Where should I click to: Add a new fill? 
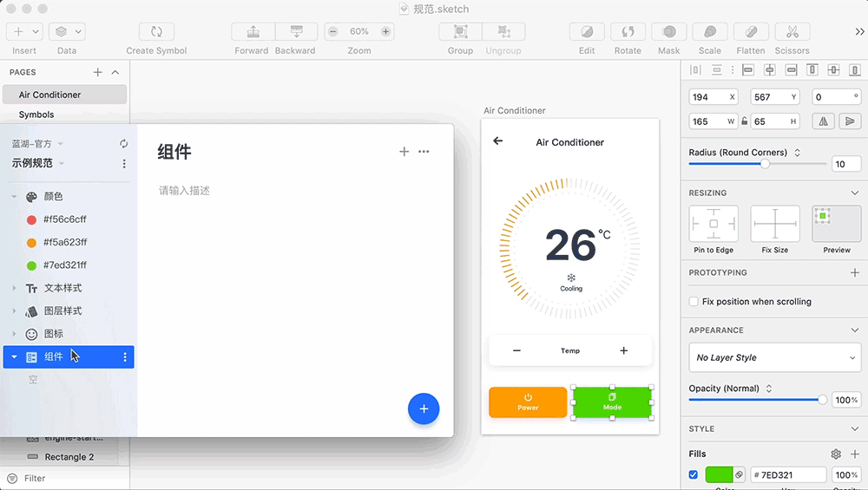tap(855, 454)
